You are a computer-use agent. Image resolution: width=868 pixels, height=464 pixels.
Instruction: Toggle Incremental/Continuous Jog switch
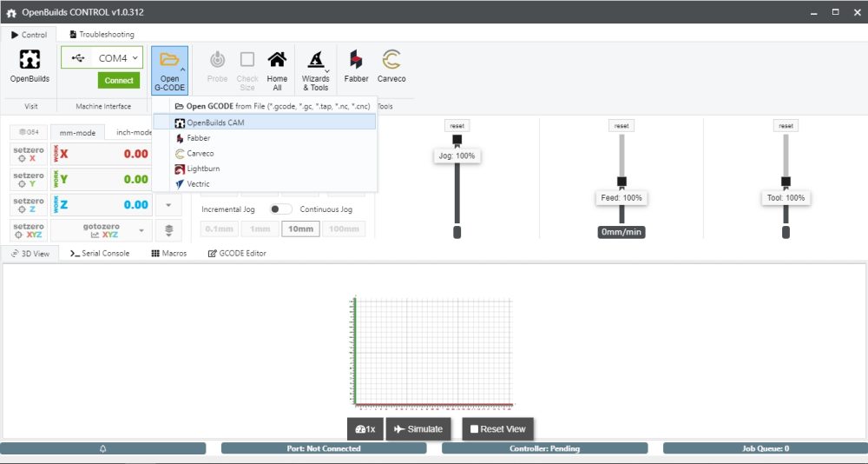pyautogui.click(x=280, y=209)
